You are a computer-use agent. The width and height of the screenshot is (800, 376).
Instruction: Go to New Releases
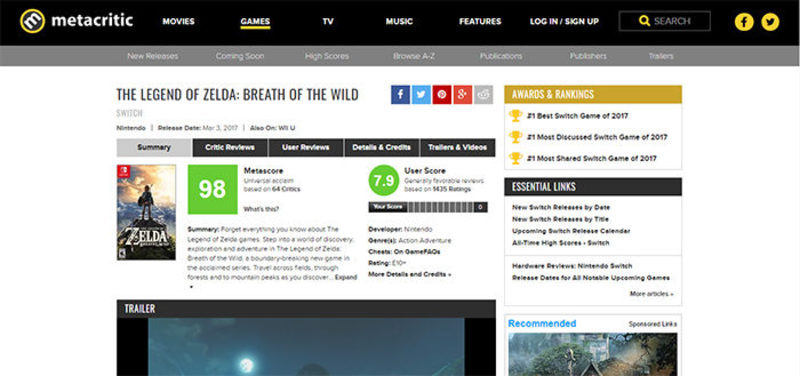(153, 56)
